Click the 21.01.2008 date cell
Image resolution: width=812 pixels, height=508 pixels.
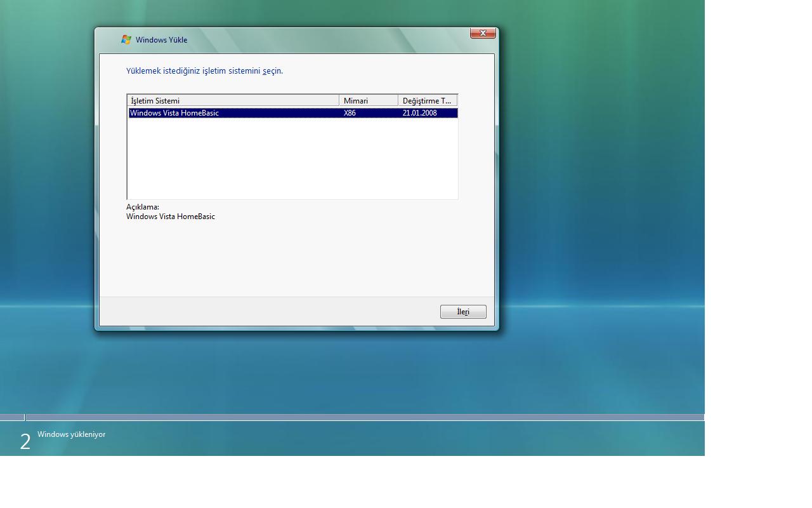pyautogui.click(x=419, y=113)
